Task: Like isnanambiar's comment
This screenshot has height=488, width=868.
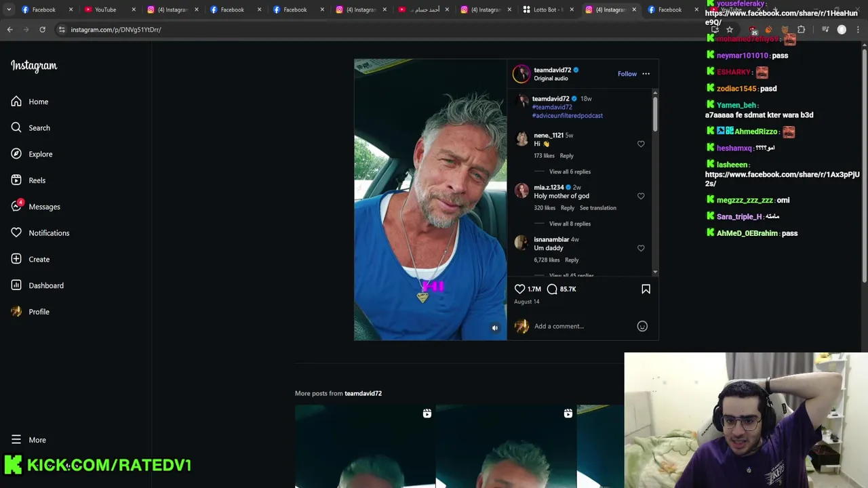Action: coord(641,248)
